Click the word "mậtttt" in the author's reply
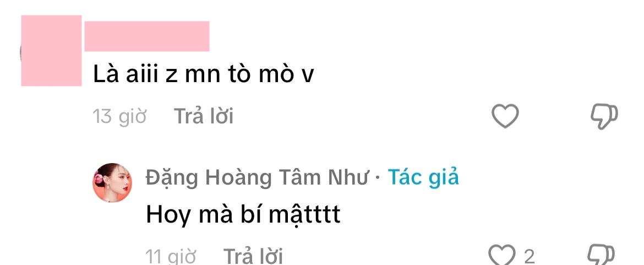644x265 pixels. click(305, 214)
